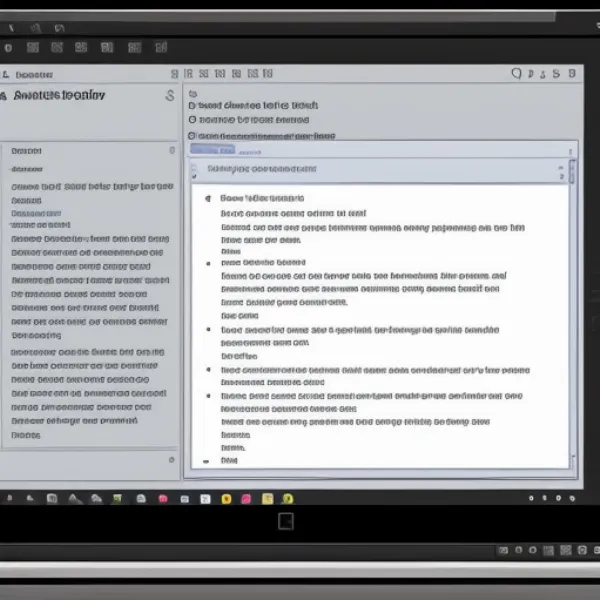Select the third radio option above the document
Screen dimensions: 600x600
[193, 135]
